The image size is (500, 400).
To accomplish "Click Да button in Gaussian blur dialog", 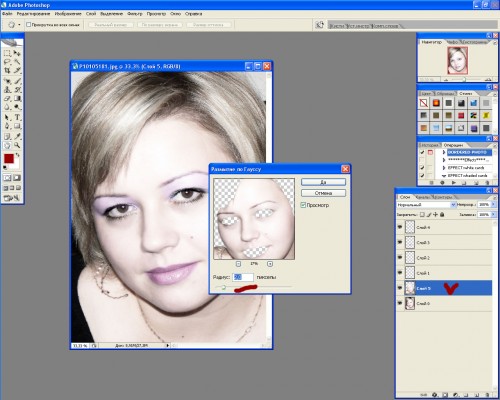I will tap(323, 182).
